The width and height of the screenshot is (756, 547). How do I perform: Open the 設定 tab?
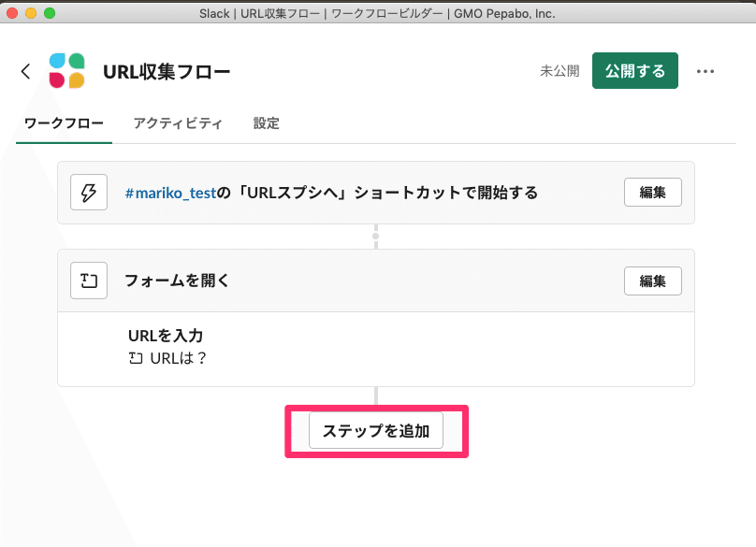[266, 122]
